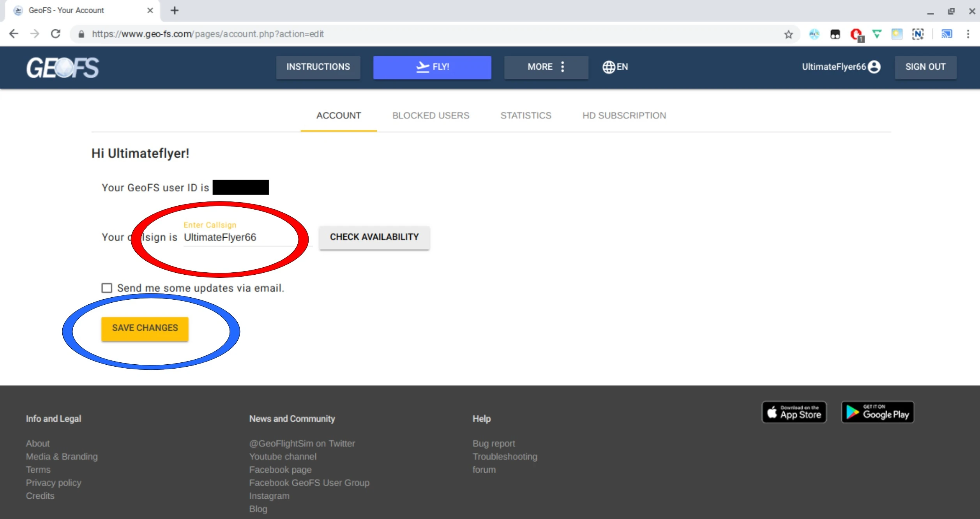Open the Chrome three-dot menu

[x=968, y=34]
